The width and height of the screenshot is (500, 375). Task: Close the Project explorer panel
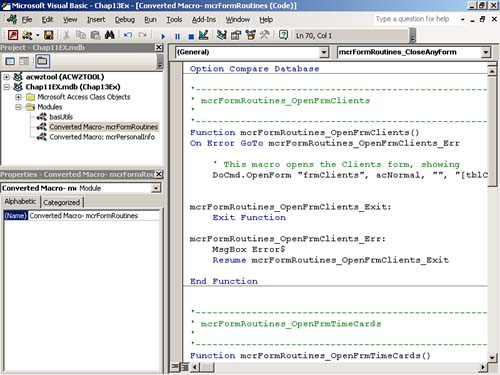pyautogui.click(x=159, y=47)
